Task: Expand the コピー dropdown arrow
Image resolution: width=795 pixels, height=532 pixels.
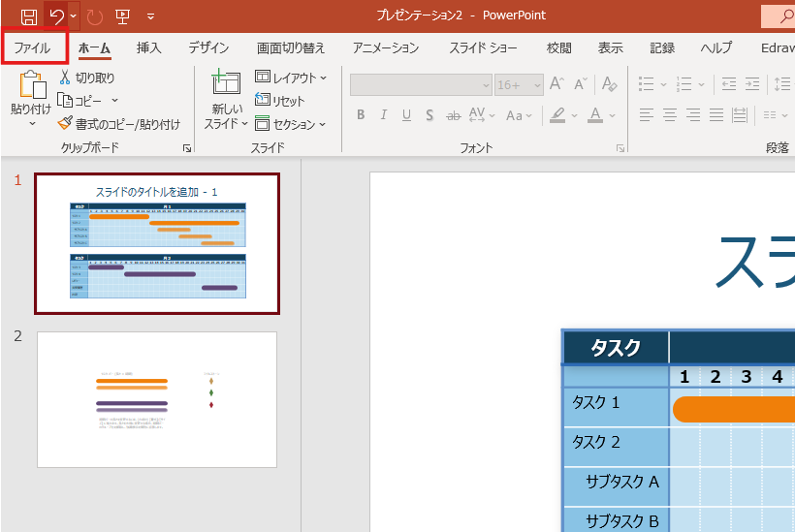Action: (x=114, y=101)
